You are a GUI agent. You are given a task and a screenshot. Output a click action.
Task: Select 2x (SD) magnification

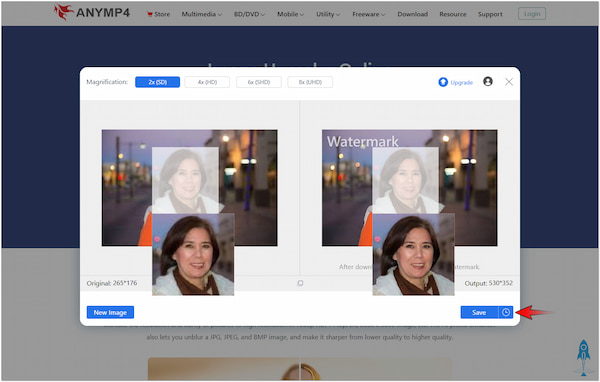157,82
